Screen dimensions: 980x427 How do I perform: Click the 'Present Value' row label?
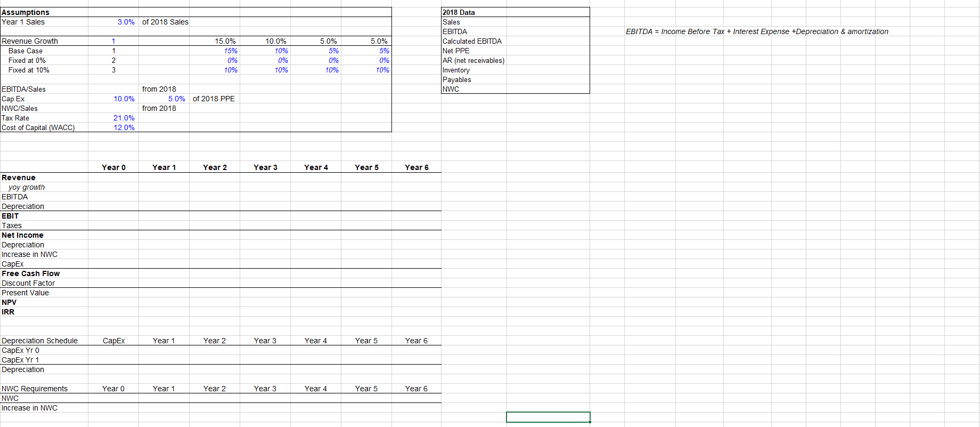[x=25, y=293]
